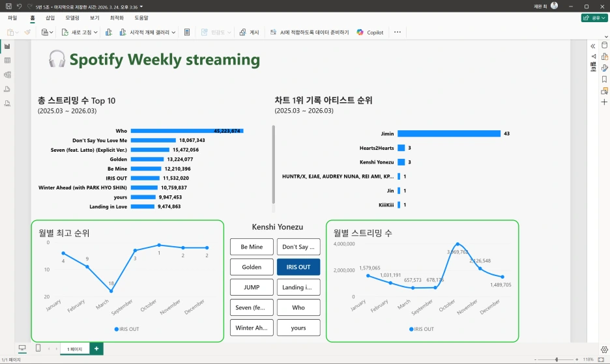Select the Winter Ah... slicer button

[x=252, y=328]
